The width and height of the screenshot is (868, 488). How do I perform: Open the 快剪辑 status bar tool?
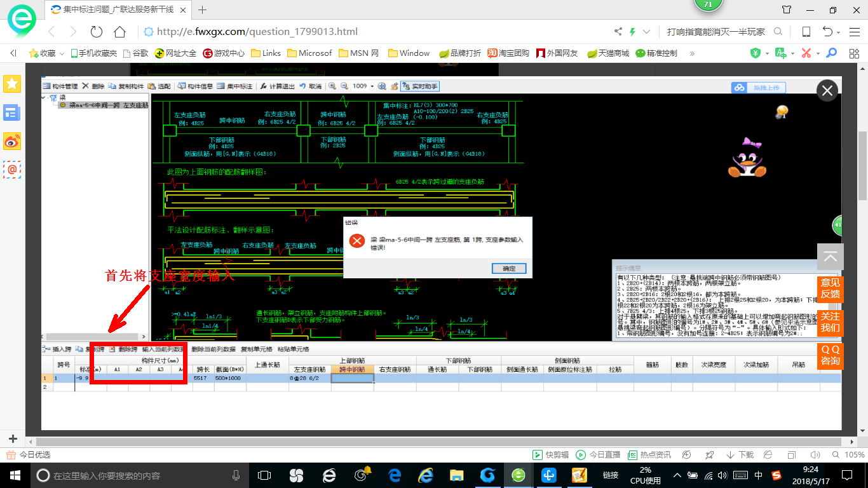(x=551, y=455)
